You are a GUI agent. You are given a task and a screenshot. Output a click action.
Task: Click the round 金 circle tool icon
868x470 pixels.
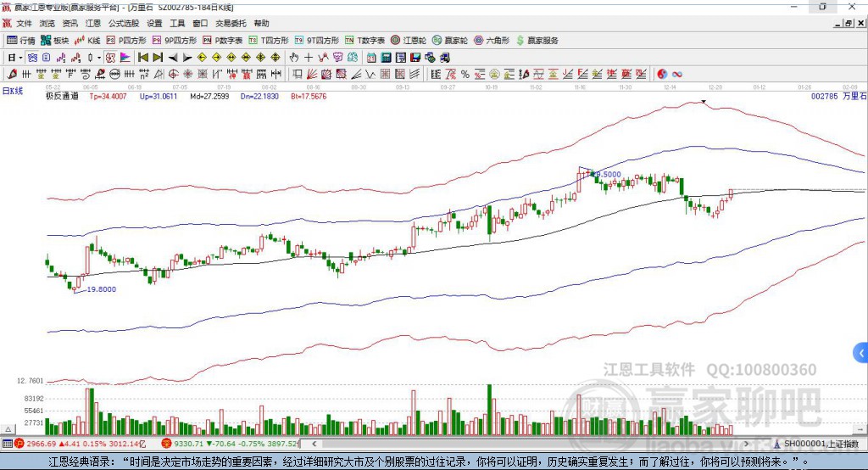494,74
